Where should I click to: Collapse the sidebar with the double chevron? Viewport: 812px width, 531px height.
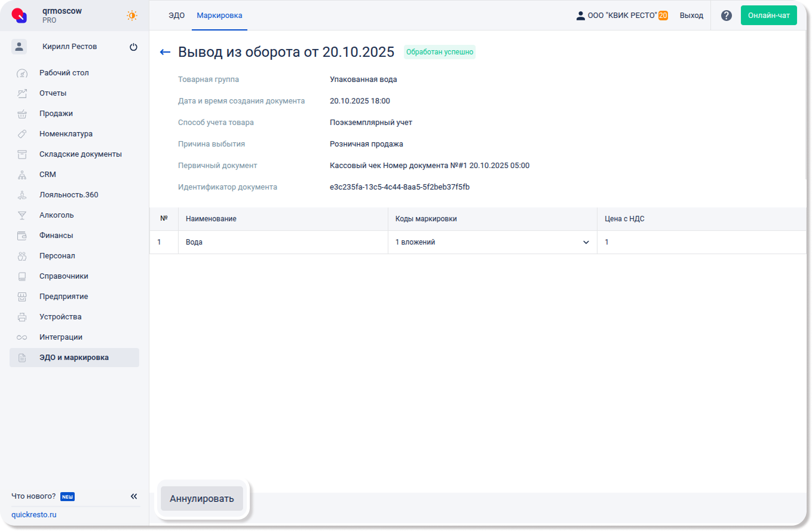coord(134,496)
